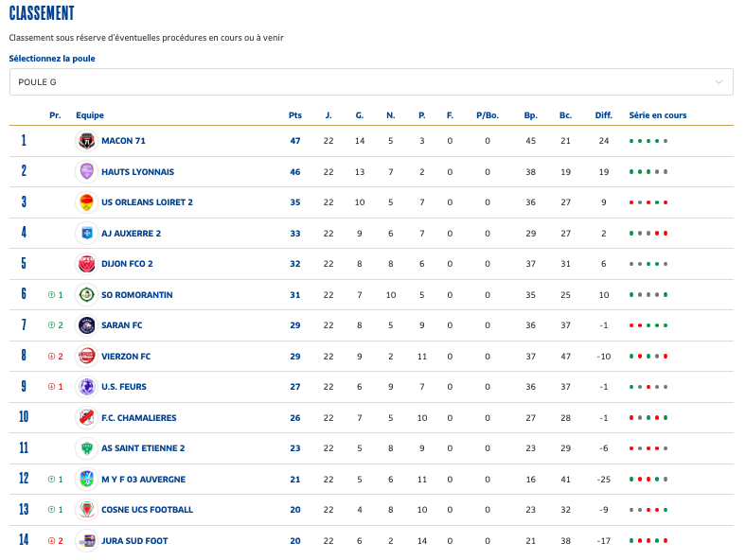This screenshot has width=746, height=560.
Task: Open the F.C. Chamalieres team page
Action: click(138, 418)
